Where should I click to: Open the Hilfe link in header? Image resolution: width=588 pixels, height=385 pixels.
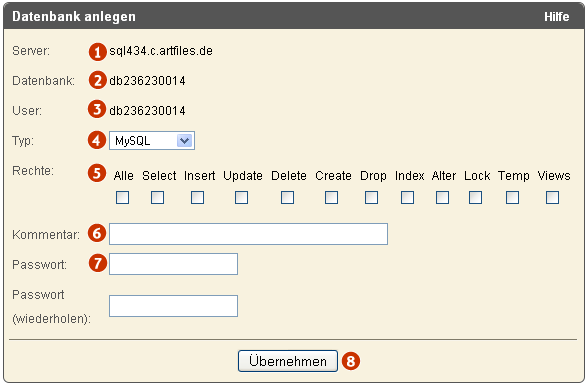coord(556,16)
